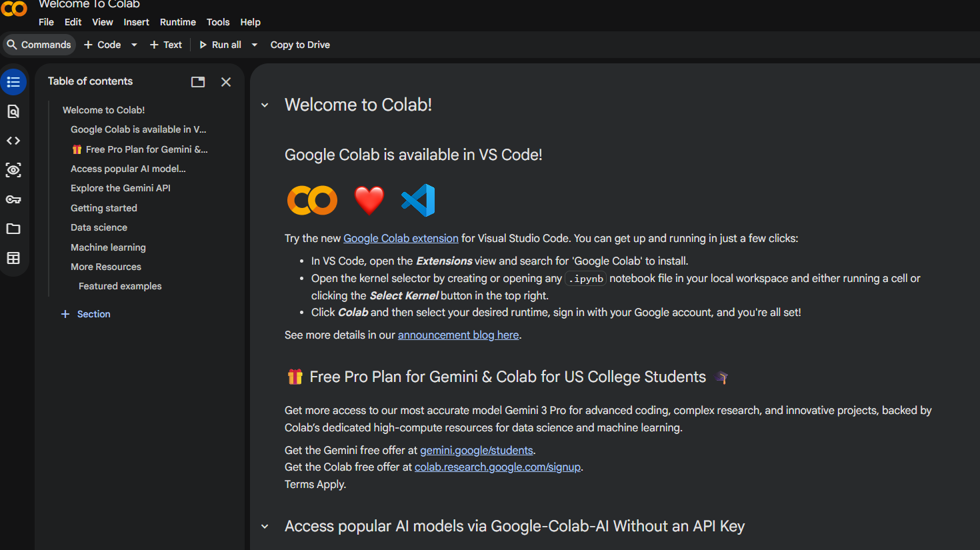The image size is (980, 550).
Task: Collapse the Access popular AI models section
Action: [265, 527]
